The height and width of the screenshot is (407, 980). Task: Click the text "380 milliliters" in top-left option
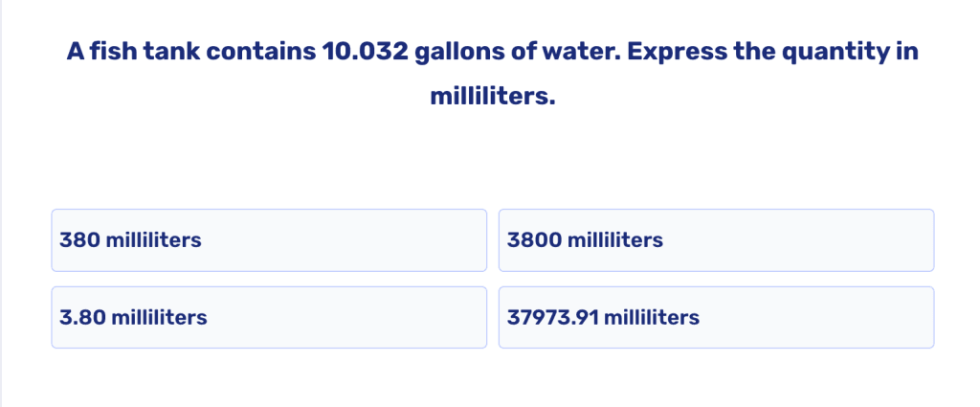tap(130, 240)
